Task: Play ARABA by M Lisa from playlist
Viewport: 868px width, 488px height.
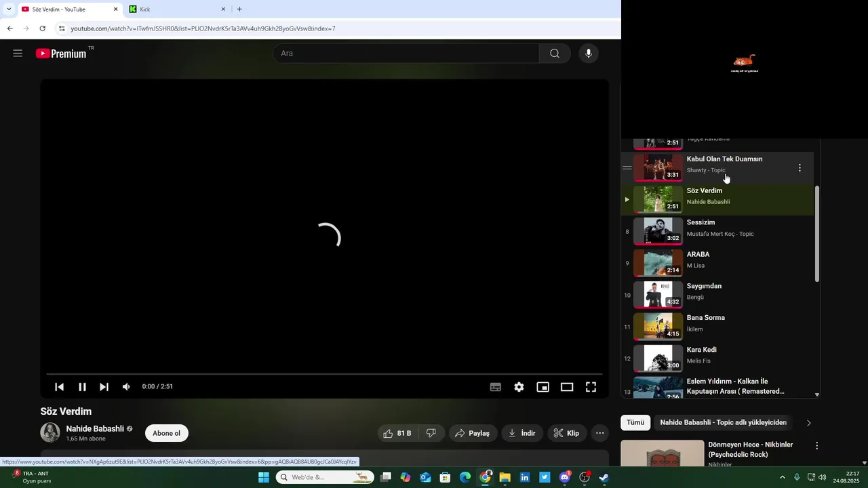Action: point(717,263)
